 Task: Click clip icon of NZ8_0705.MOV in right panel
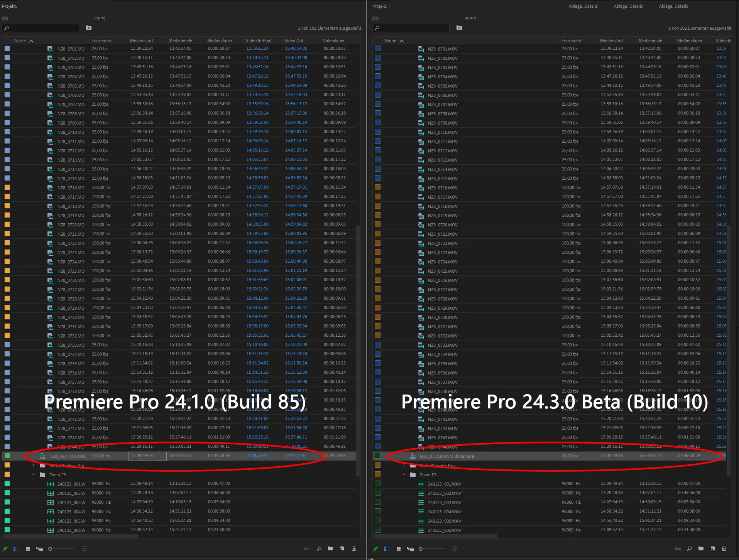click(x=421, y=86)
